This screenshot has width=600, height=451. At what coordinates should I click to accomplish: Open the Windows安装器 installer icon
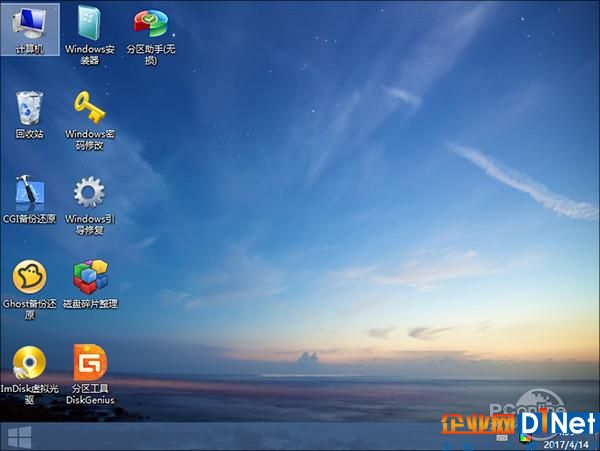(x=90, y=34)
